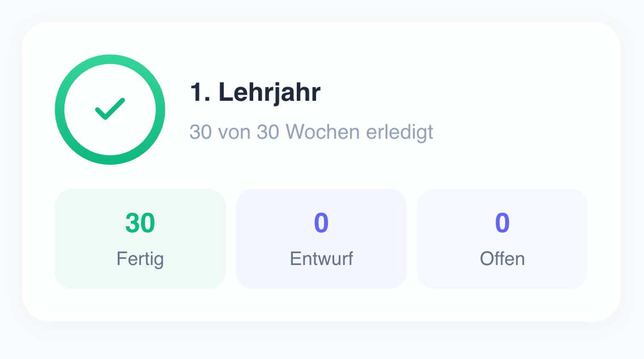Image resolution: width=644 pixels, height=359 pixels.
Task: Click the Entwurf status card
Action: 321,238
